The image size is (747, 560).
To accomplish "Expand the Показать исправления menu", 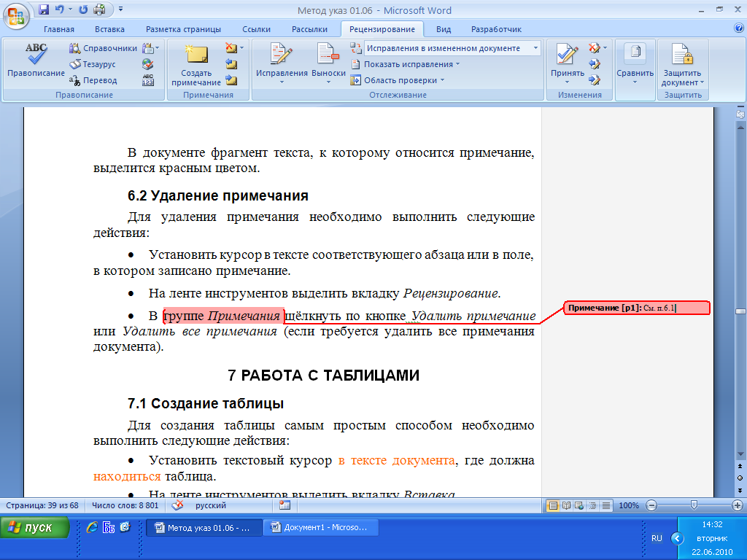I will (407, 64).
